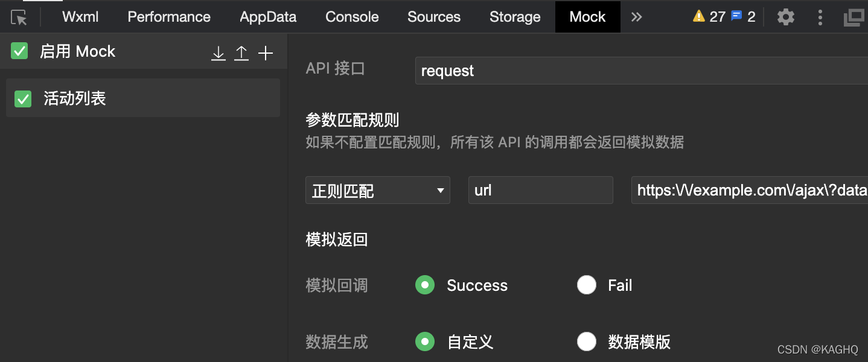The image size is (868, 362).
Task: Toggle the 启用 Mock checkbox
Action: tap(19, 51)
